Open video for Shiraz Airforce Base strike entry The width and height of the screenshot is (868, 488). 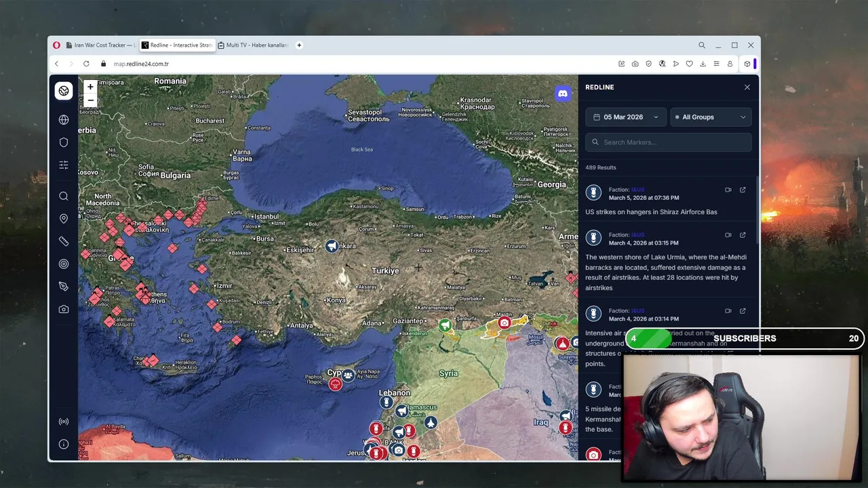coord(728,190)
